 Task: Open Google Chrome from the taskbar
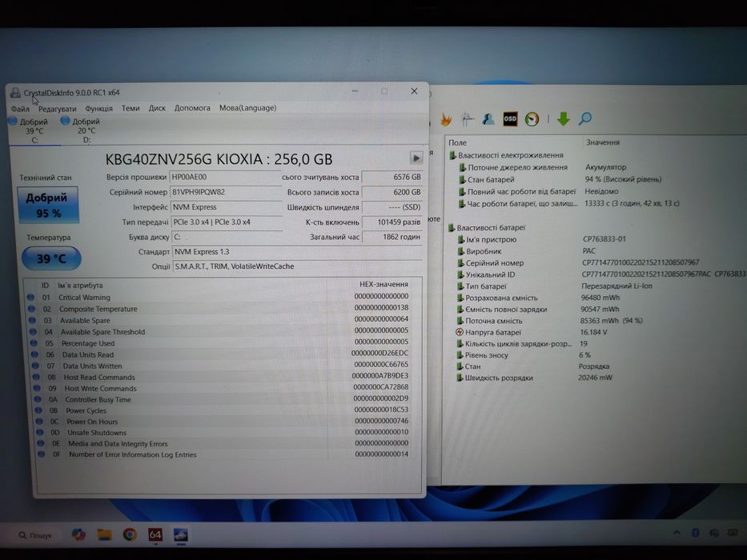pyautogui.click(x=130, y=534)
